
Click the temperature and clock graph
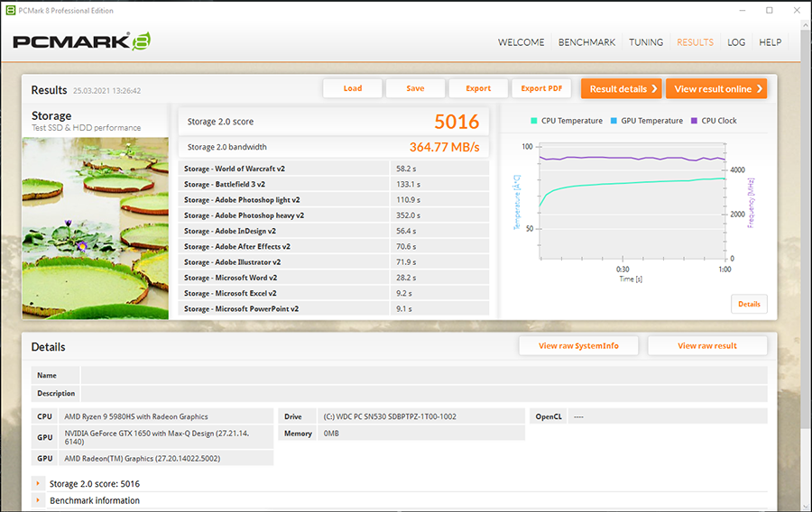[x=632, y=203]
